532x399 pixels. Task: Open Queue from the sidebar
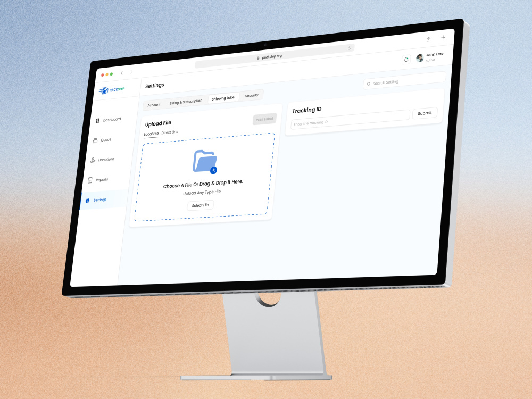[x=106, y=140]
